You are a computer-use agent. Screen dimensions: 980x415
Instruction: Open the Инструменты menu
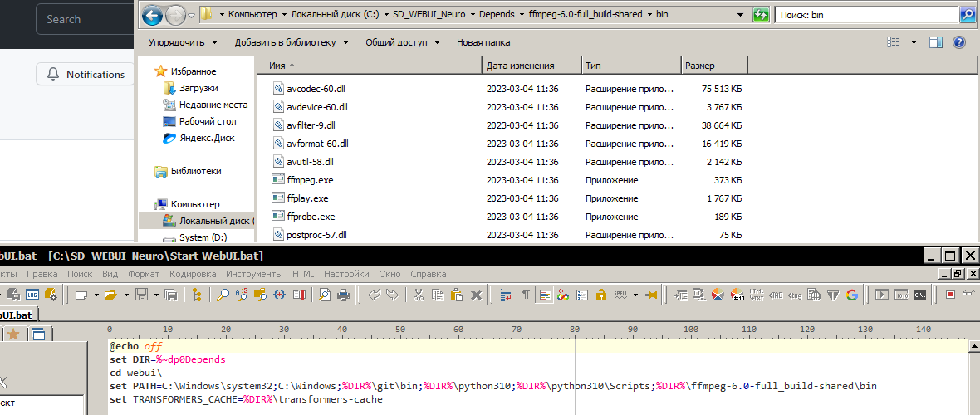click(254, 274)
